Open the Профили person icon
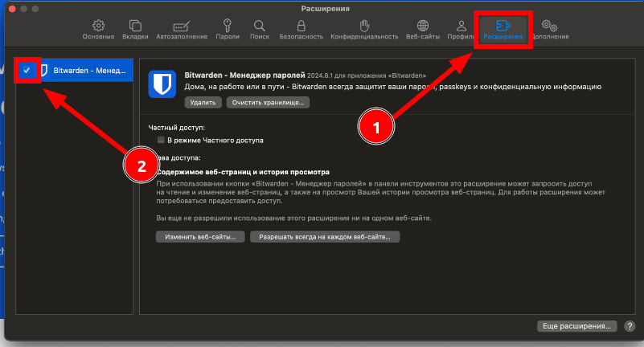 click(x=461, y=30)
